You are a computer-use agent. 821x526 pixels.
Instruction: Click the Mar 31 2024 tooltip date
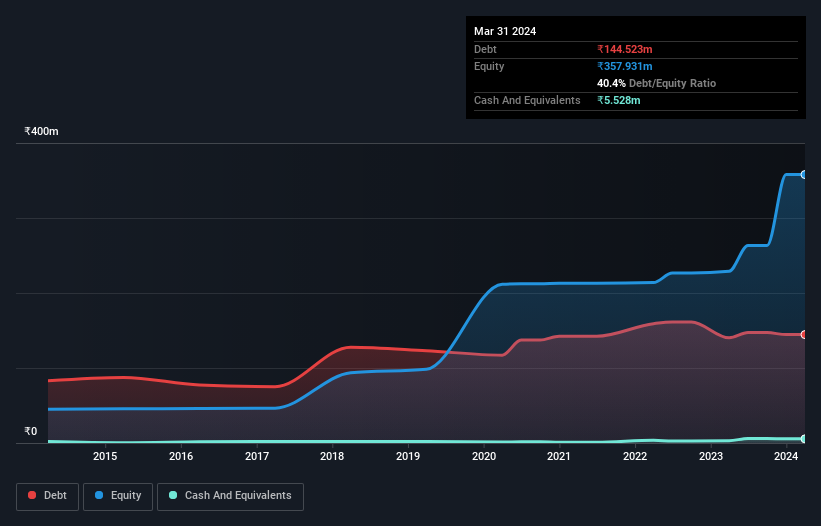(x=505, y=31)
